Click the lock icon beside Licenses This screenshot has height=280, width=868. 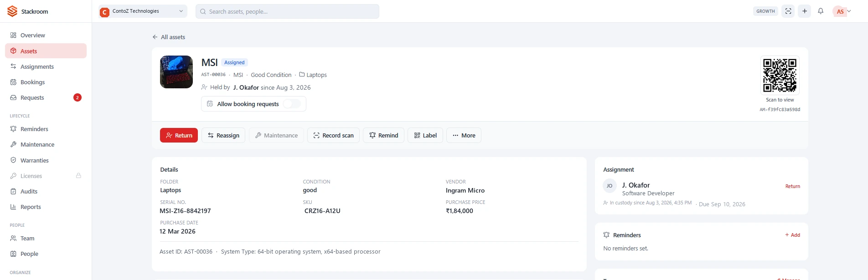coord(78,175)
